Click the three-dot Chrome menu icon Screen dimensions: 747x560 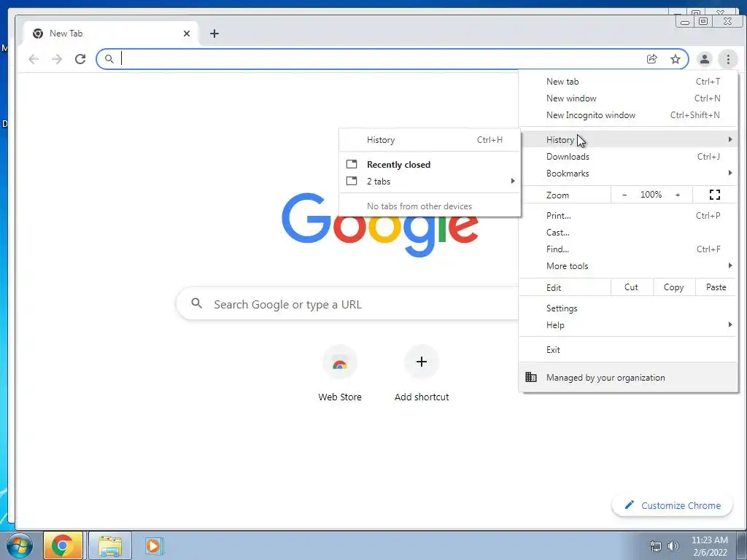click(728, 59)
